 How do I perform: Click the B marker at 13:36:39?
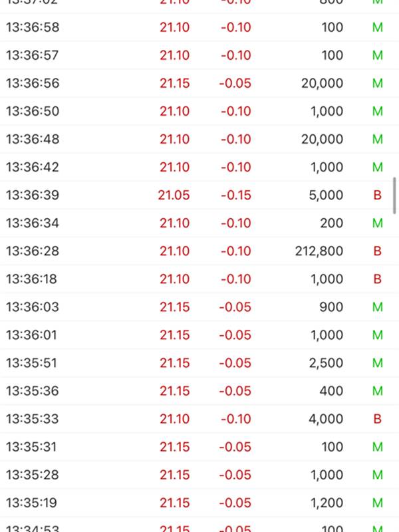pyautogui.click(x=377, y=195)
